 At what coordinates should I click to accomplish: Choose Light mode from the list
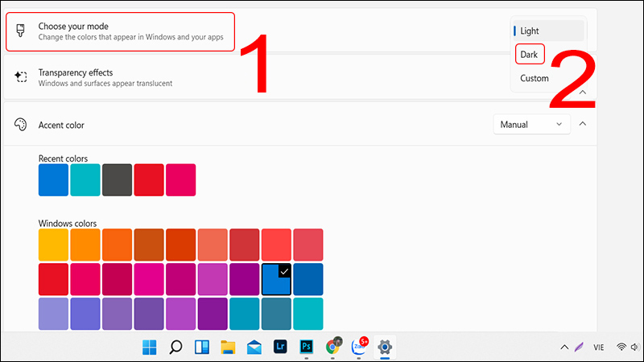[530, 31]
